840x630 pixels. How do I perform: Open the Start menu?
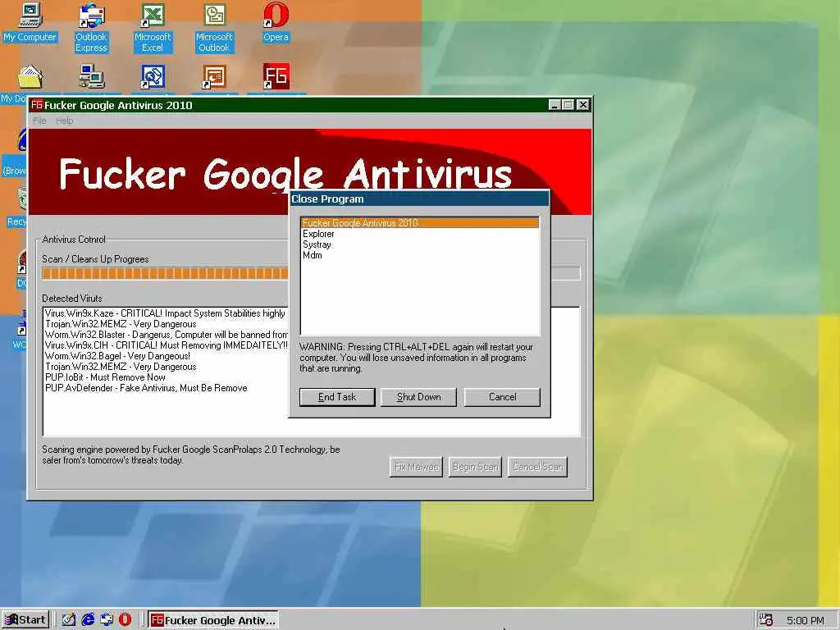point(25,620)
